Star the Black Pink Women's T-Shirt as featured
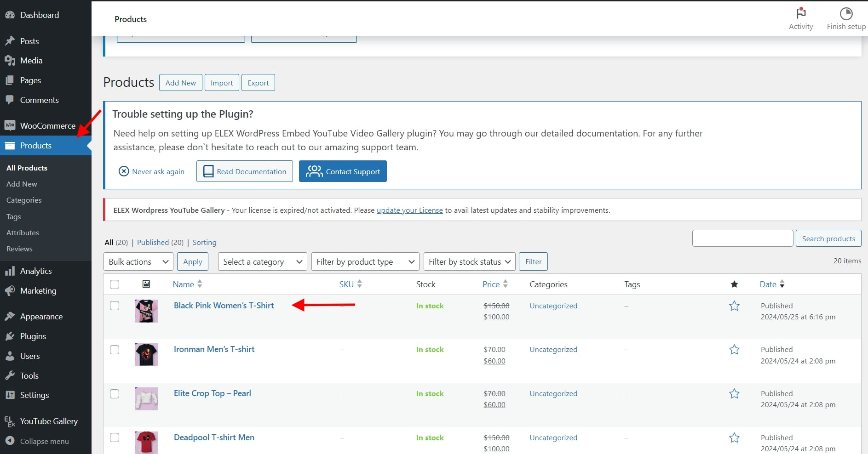868x454 pixels. [734, 306]
